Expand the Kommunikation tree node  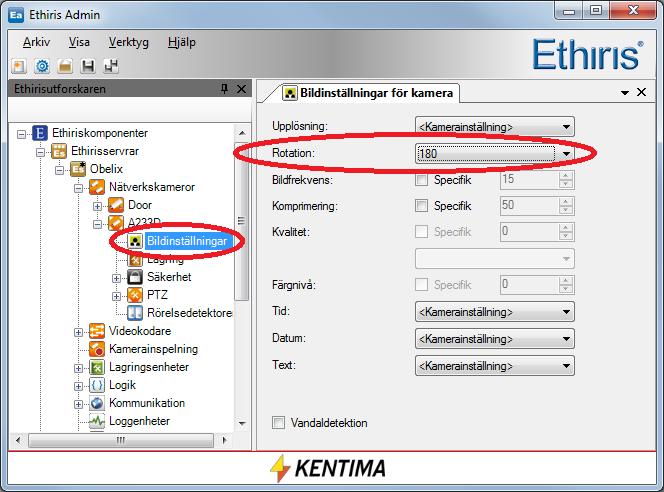pyautogui.click(x=78, y=404)
